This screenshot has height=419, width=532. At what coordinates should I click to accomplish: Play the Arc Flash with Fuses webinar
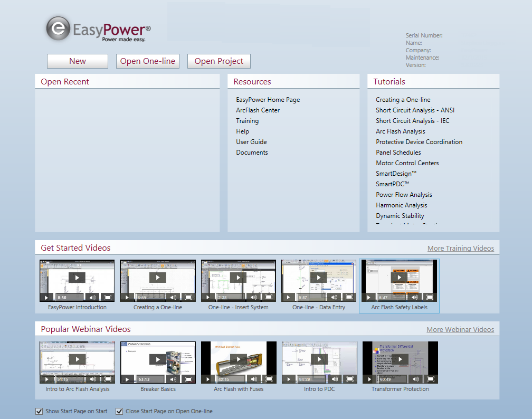[x=238, y=359]
